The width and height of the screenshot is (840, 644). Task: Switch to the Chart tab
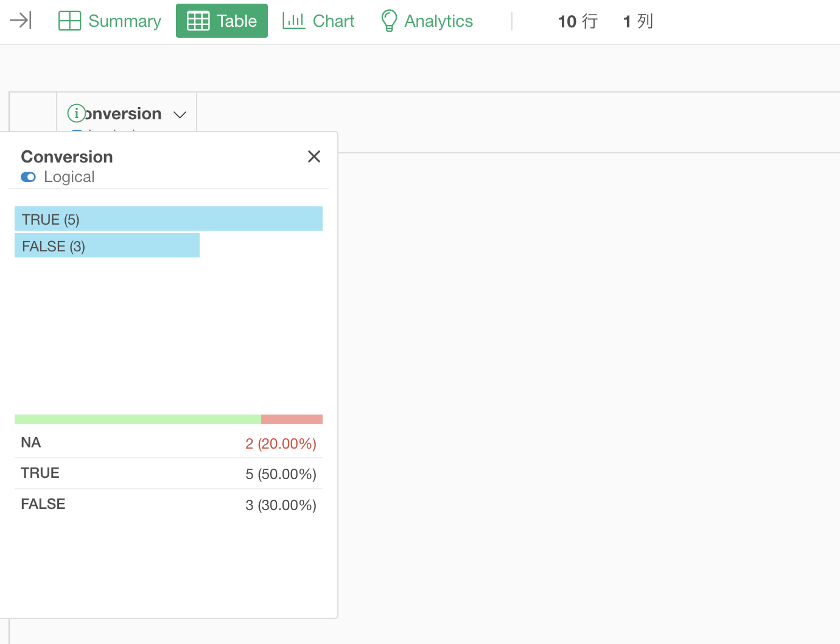[x=333, y=21]
